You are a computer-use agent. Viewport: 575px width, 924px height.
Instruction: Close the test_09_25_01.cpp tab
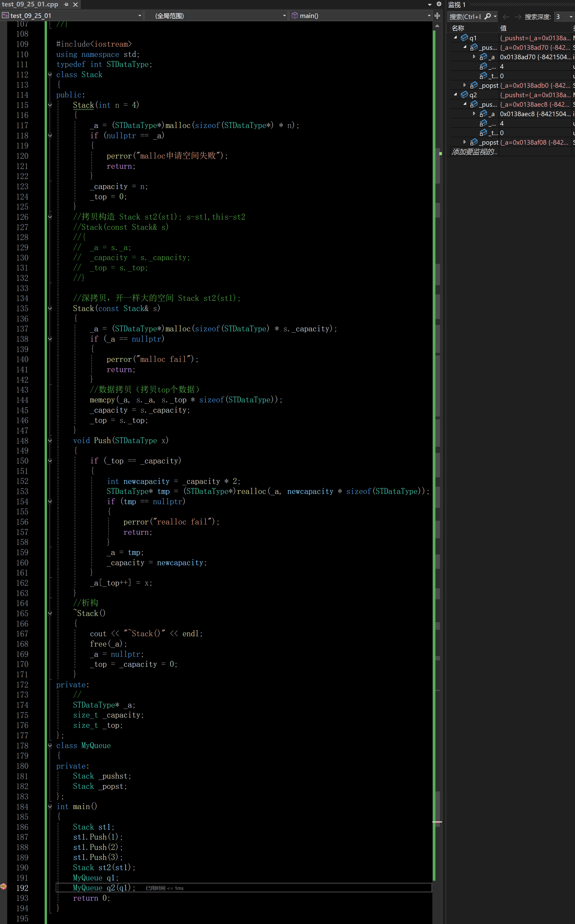75,4
